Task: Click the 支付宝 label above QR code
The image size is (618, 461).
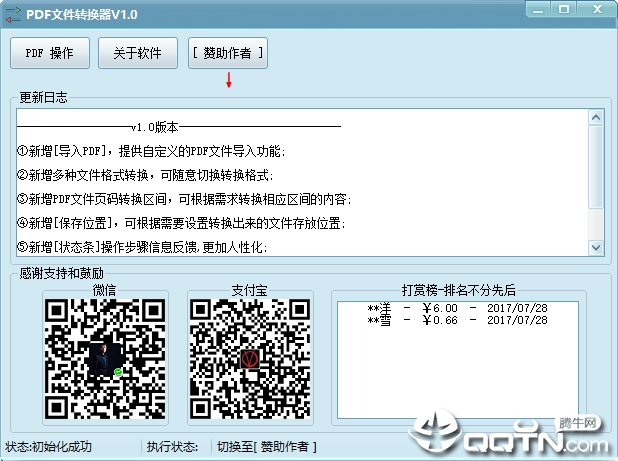Action: click(x=249, y=290)
